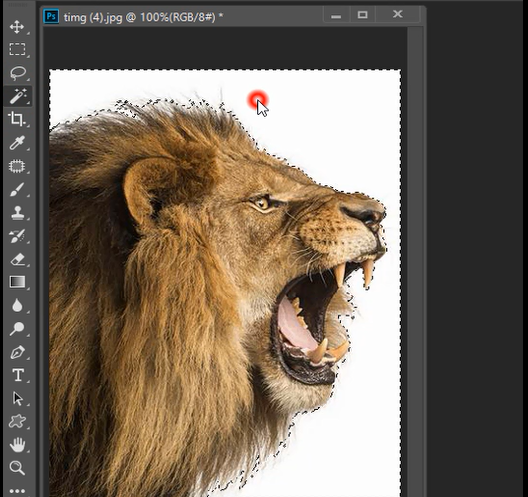Activate the Horizontal Type tool
The image size is (528, 497).
[18, 375]
